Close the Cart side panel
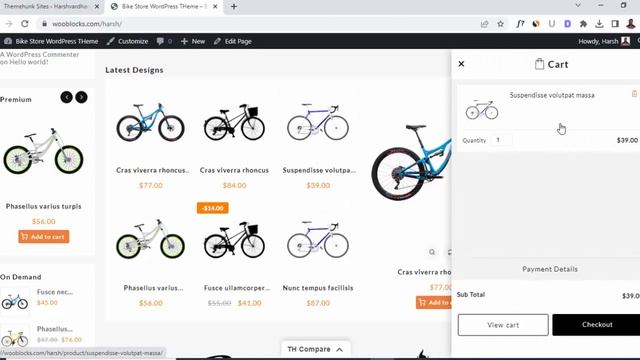 pos(461,64)
